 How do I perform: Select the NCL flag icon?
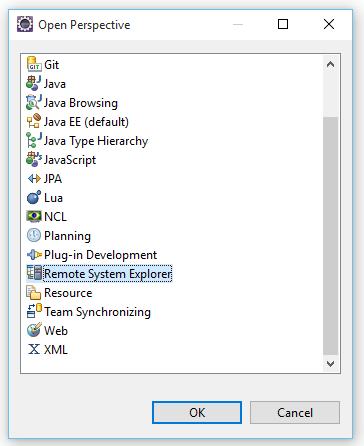pyautogui.click(x=34, y=216)
